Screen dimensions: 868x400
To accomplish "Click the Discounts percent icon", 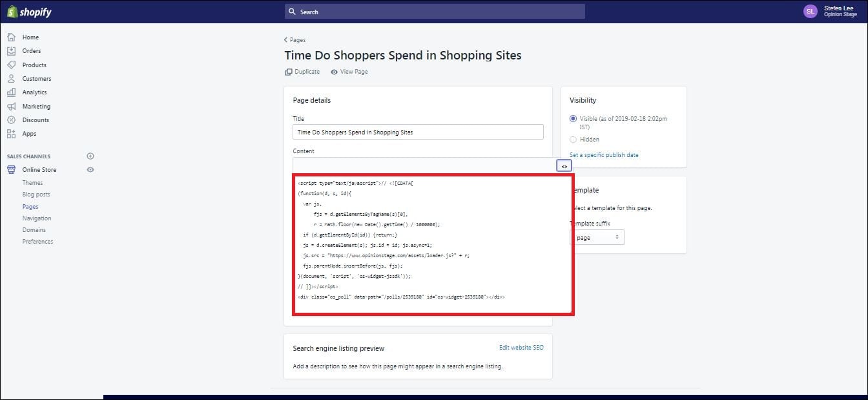I will 11,120.
